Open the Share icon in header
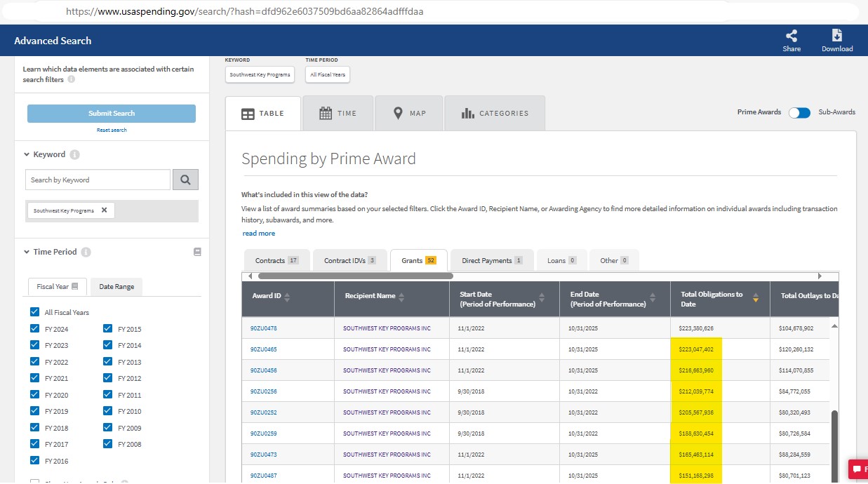This screenshot has height=484, width=868. pos(792,36)
